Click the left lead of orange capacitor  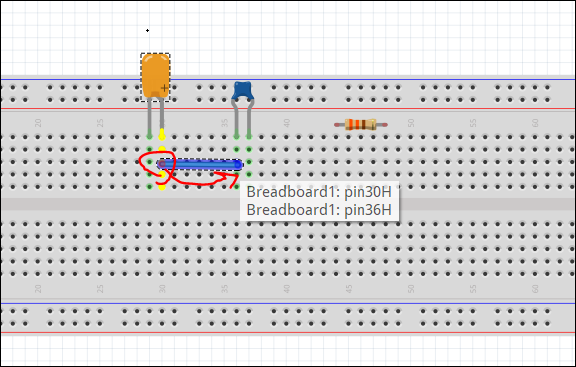(x=150, y=118)
